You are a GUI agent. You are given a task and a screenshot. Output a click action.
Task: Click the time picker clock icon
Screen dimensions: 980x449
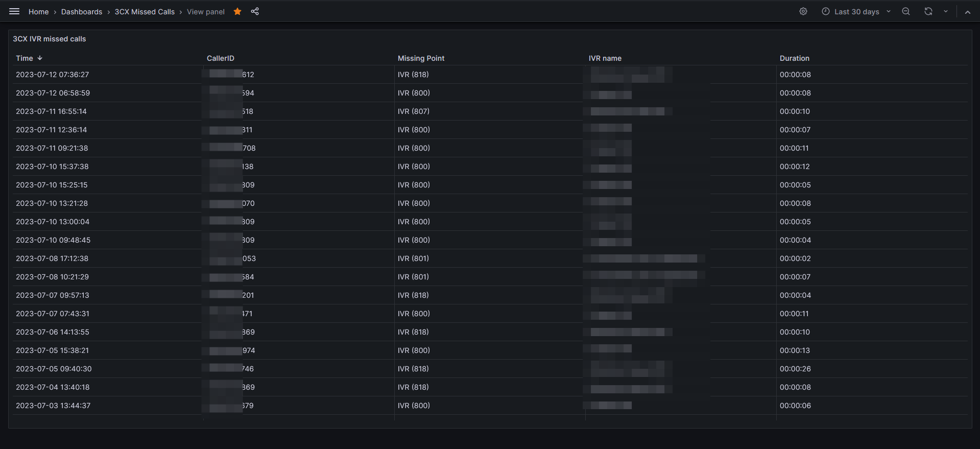825,11
